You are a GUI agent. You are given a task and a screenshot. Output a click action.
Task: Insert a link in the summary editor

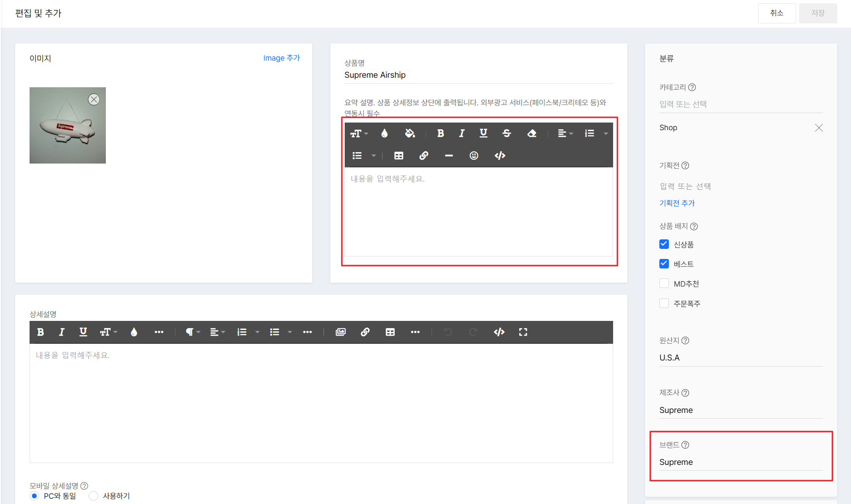pos(424,155)
